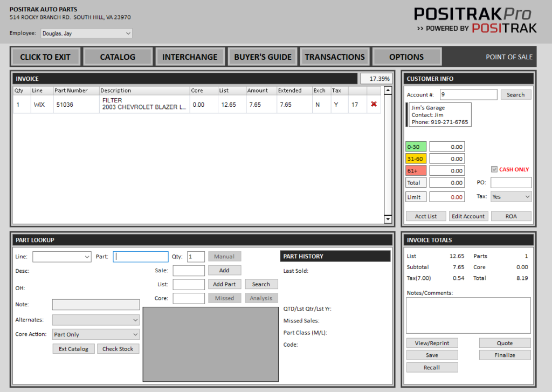552x392 pixels.
Task: Click the green 0-30 aging label
Action: pyautogui.click(x=416, y=147)
